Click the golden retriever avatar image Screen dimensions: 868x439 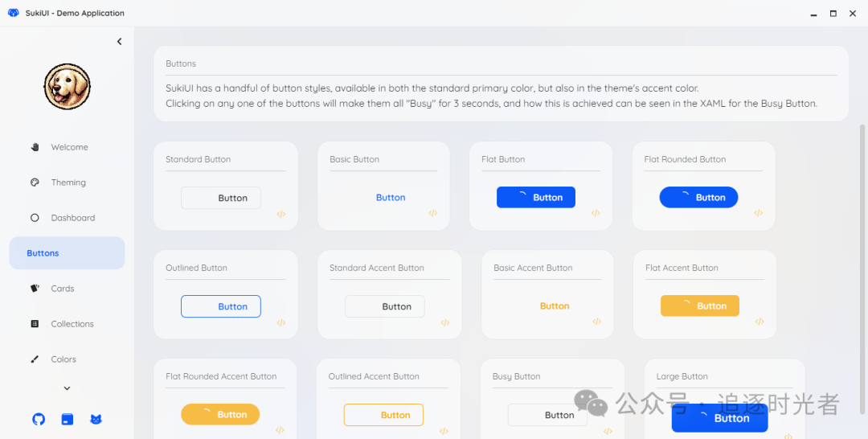pyautogui.click(x=67, y=87)
